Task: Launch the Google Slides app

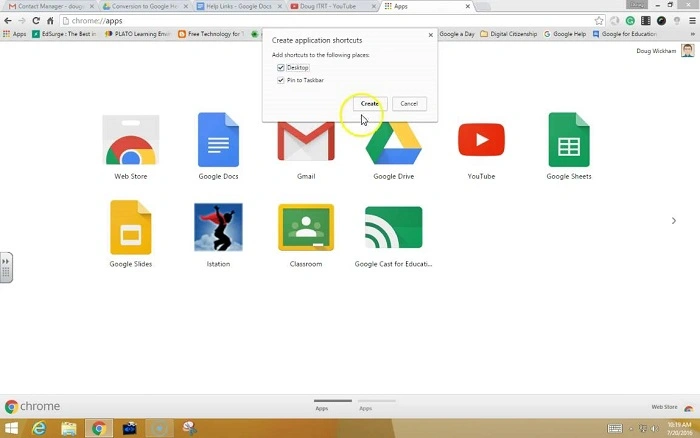Action: pos(131,229)
